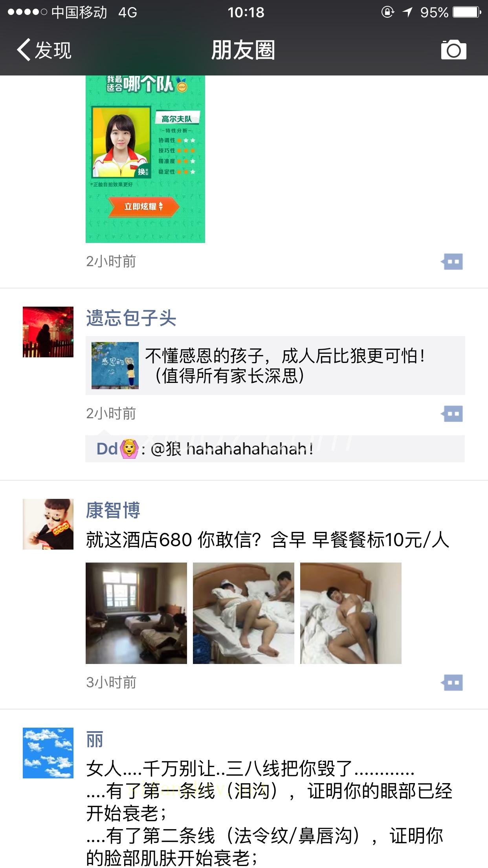Image resolution: width=488 pixels, height=868 pixels.
Task: Open comment menu on 遗忘包子头's post
Action: coord(452,414)
